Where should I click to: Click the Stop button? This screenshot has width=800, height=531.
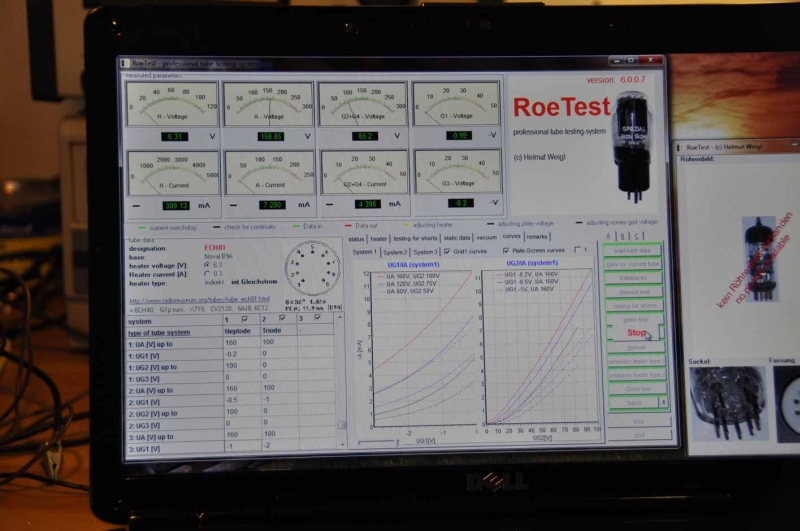tap(636, 333)
